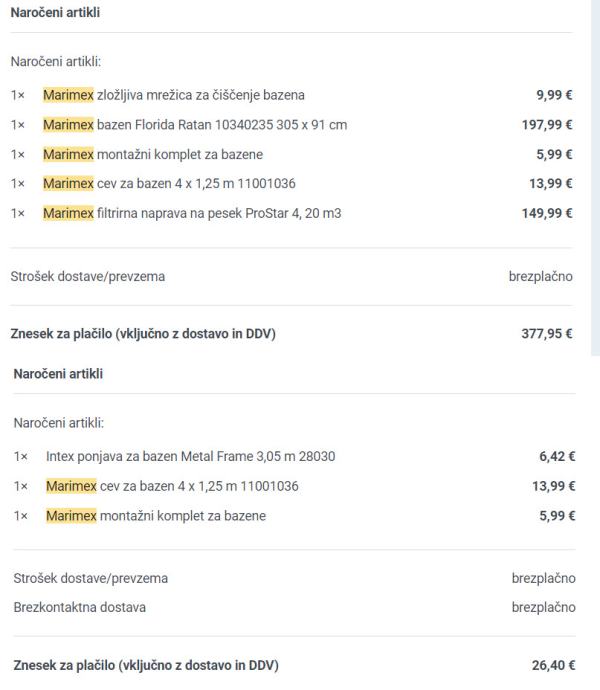Select first Marimex montažni komplet za bazene
Screen dimensions: 600x690
click(153, 154)
